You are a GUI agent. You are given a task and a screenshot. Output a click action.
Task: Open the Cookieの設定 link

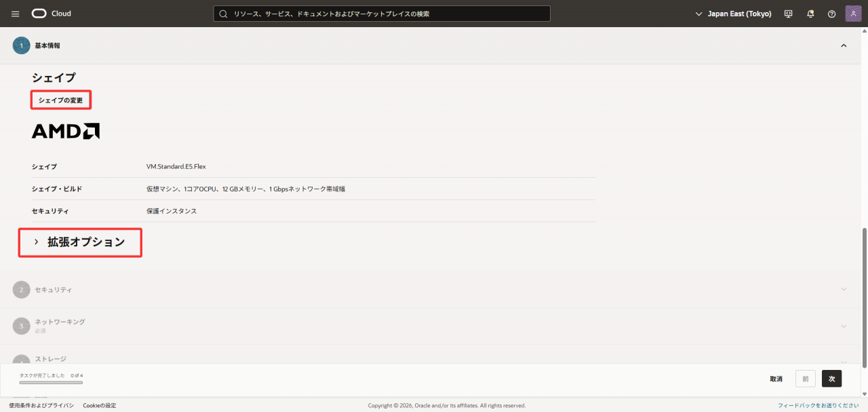pos(100,405)
